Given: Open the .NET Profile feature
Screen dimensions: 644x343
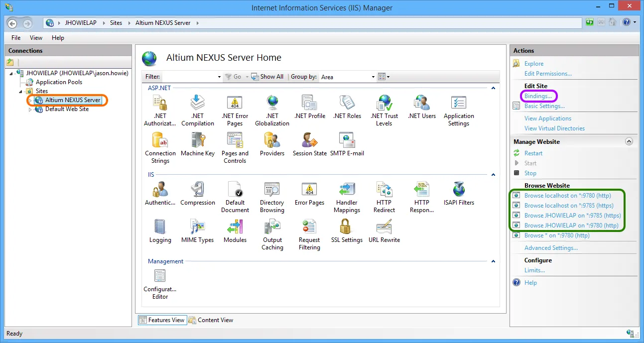Looking at the screenshot, I should (x=309, y=107).
